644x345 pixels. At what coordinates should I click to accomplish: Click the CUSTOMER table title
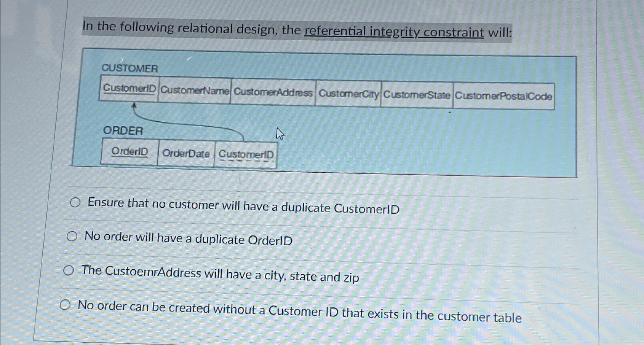click(x=130, y=68)
